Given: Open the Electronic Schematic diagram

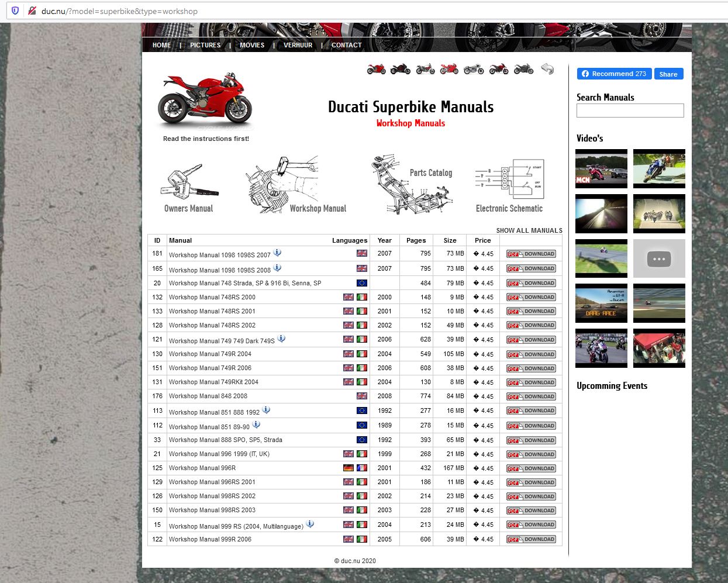Looking at the screenshot, I should coord(509,186).
